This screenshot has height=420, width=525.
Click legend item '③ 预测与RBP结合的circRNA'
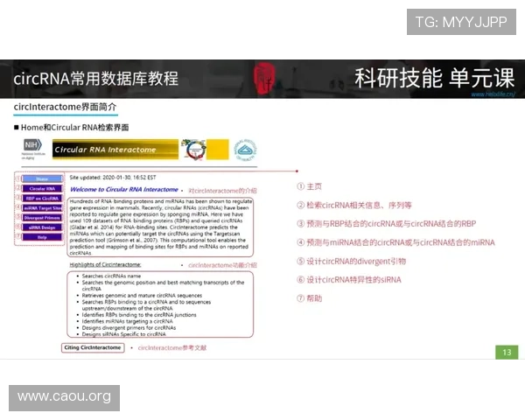[387, 224]
